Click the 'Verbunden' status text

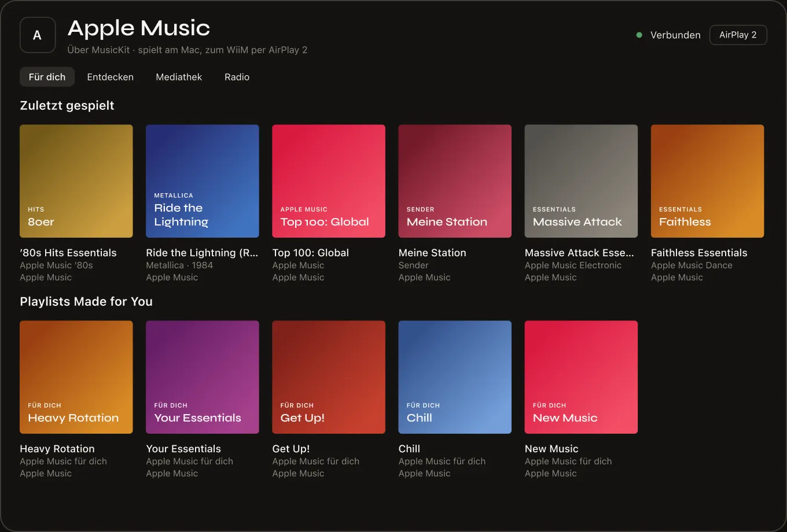pos(675,35)
